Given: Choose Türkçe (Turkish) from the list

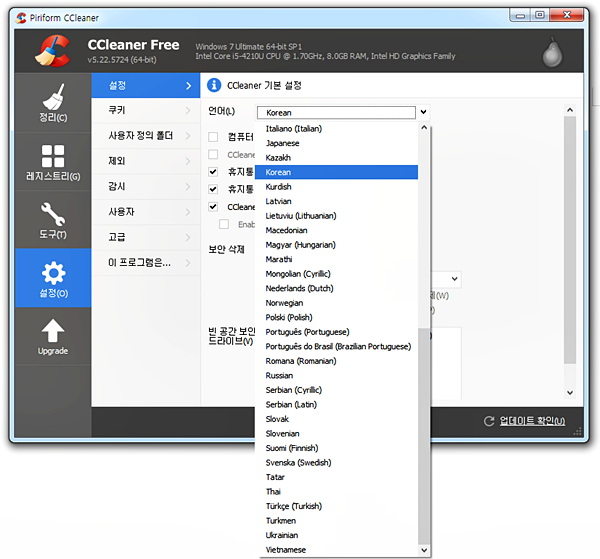Looking at the screenshot, I should (x=336, y=506).
